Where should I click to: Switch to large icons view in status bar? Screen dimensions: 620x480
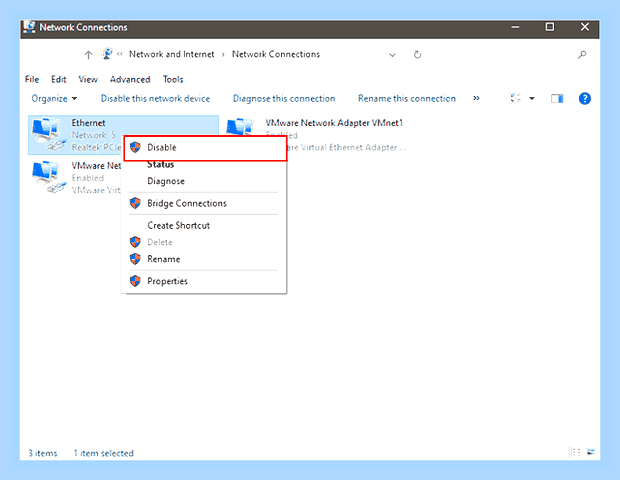[591, 452]
